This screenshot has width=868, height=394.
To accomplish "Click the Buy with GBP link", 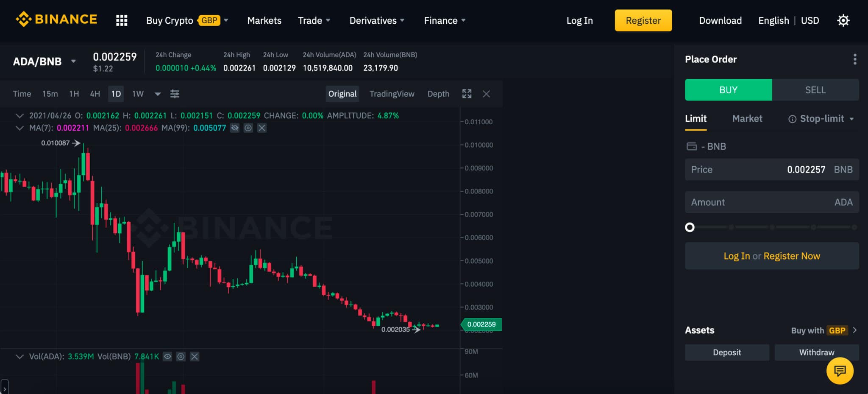I will click(x=819, y=330).
